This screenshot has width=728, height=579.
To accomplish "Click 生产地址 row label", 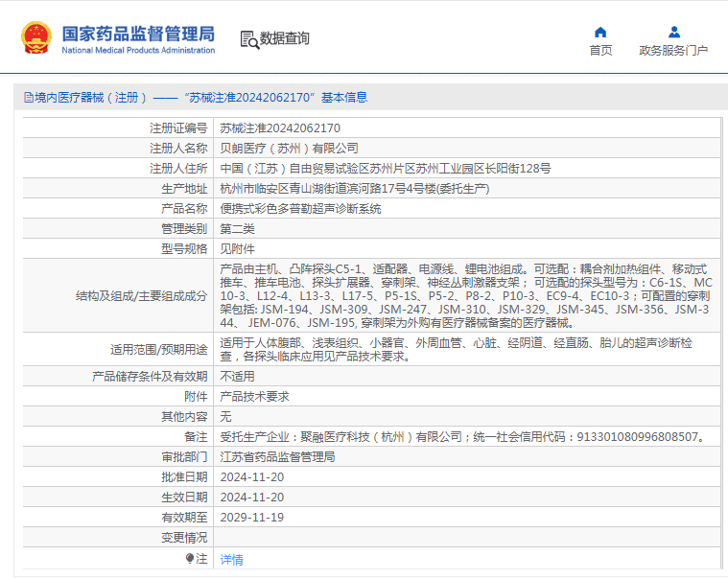I will (x=184, y=188).
